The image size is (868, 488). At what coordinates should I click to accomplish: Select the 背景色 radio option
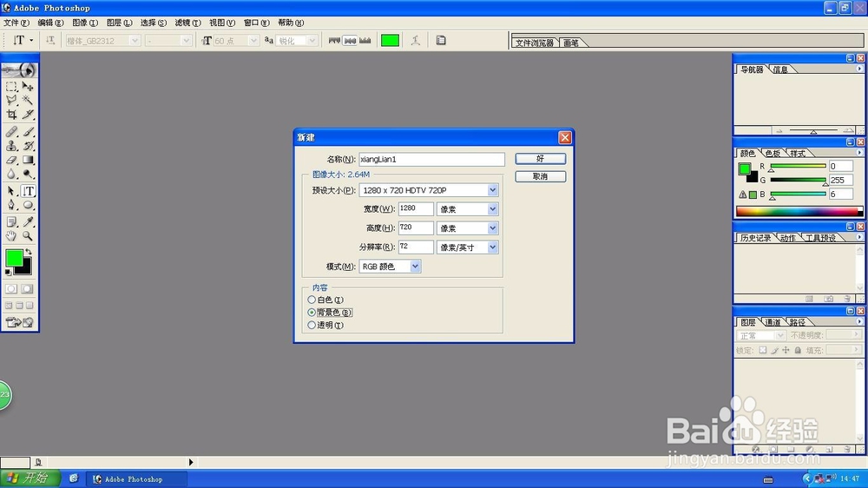pyautogui.click(x=312, y=313)
